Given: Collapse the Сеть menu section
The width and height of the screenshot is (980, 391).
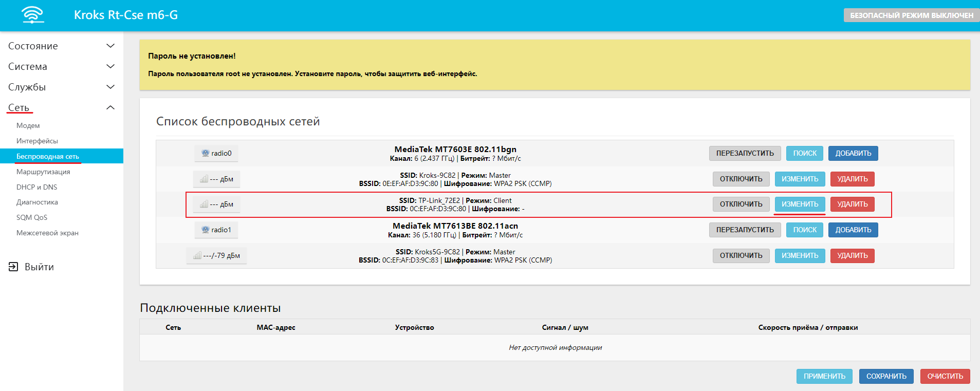Looking at the screenshot, I should (110, 107).
